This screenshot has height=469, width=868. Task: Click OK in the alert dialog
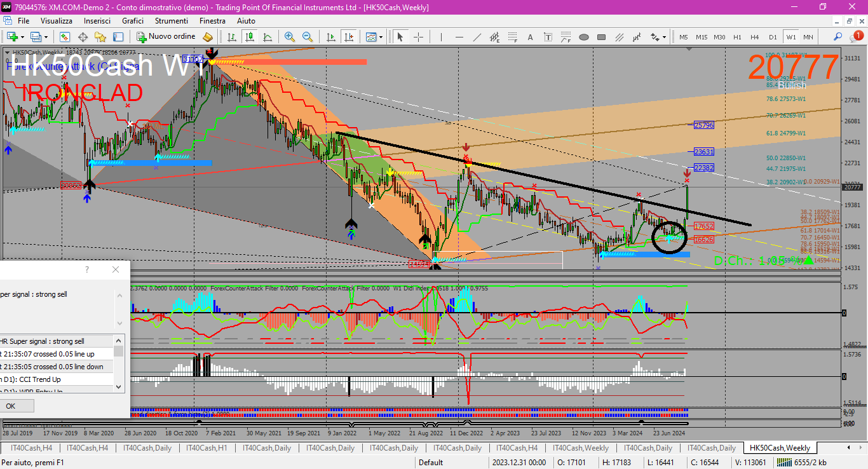point(11,405)
